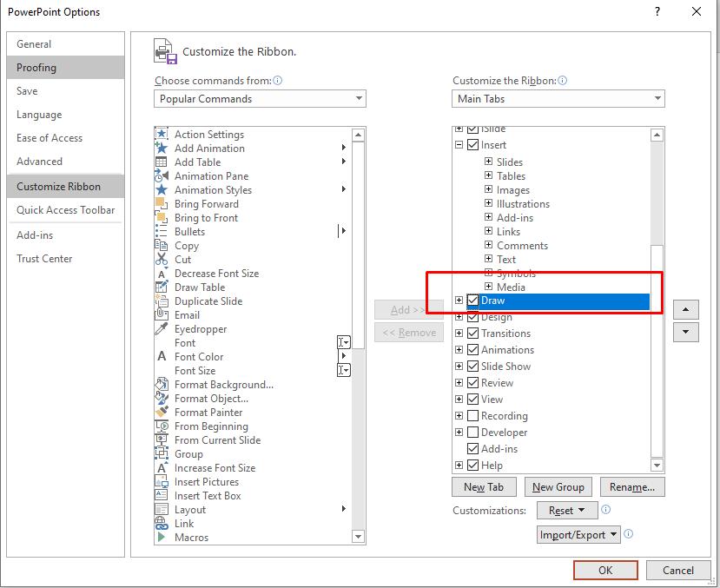
Task: Click the Insert Text Box icon
Action: coord(162,495)
